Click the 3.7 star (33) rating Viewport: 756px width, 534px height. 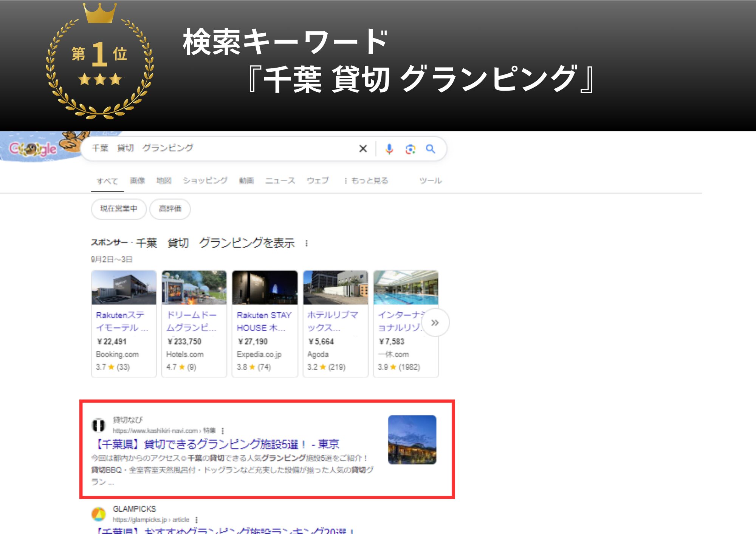[113, 367]
